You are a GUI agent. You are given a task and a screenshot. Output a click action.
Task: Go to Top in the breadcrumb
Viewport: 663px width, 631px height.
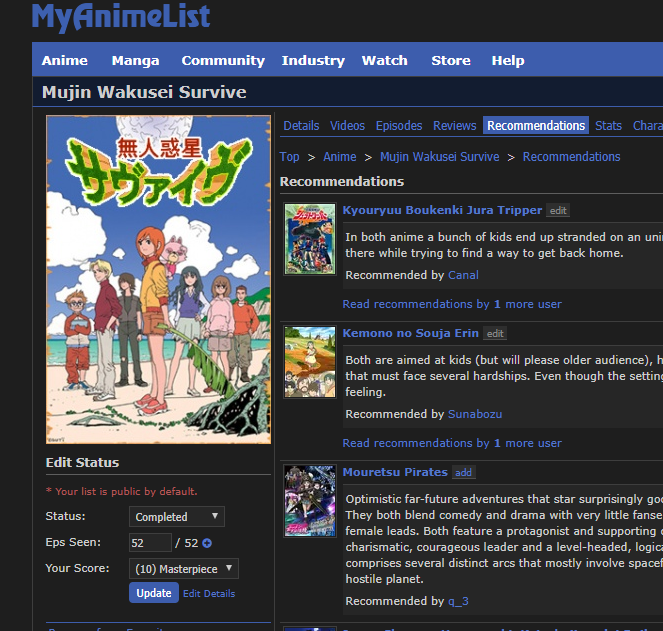click(x=289, y=157)
